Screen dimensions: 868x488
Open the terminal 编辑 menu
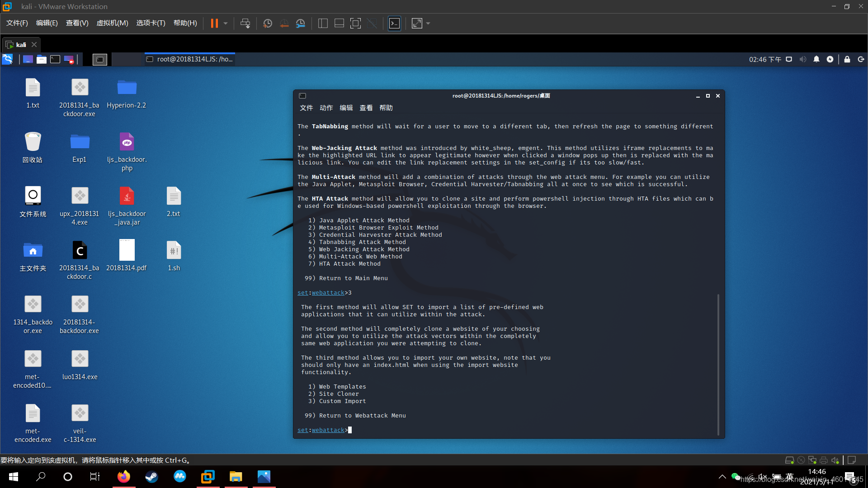pyautogui.click(x=346, y=108)
